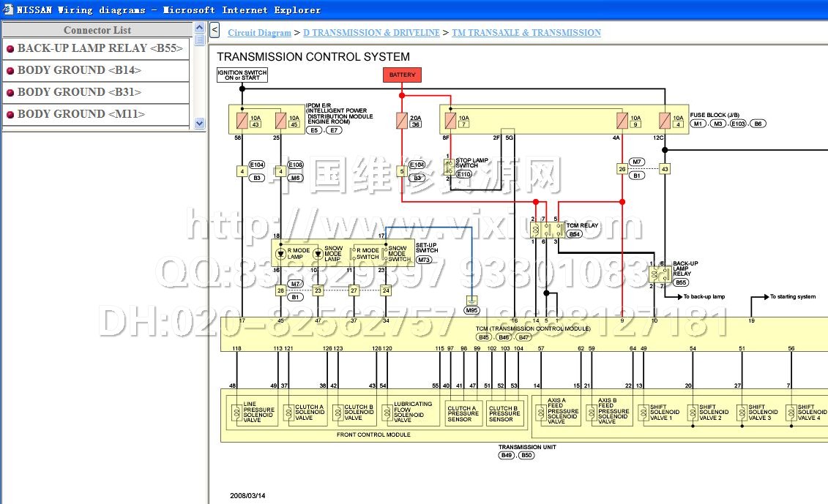Click the red bullet beside BODY GROUND <B31>

10,93
